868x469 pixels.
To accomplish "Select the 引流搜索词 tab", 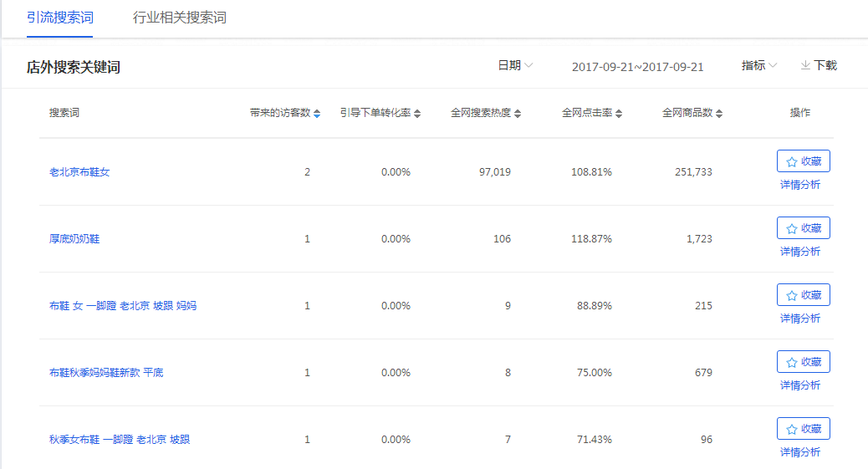I will (59, 18).
